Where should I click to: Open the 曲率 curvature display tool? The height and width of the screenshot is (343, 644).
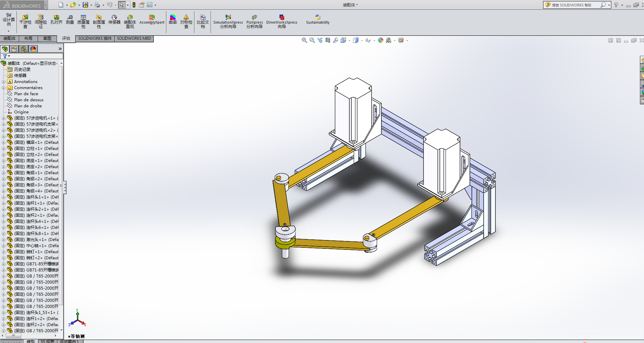(173, 20)
